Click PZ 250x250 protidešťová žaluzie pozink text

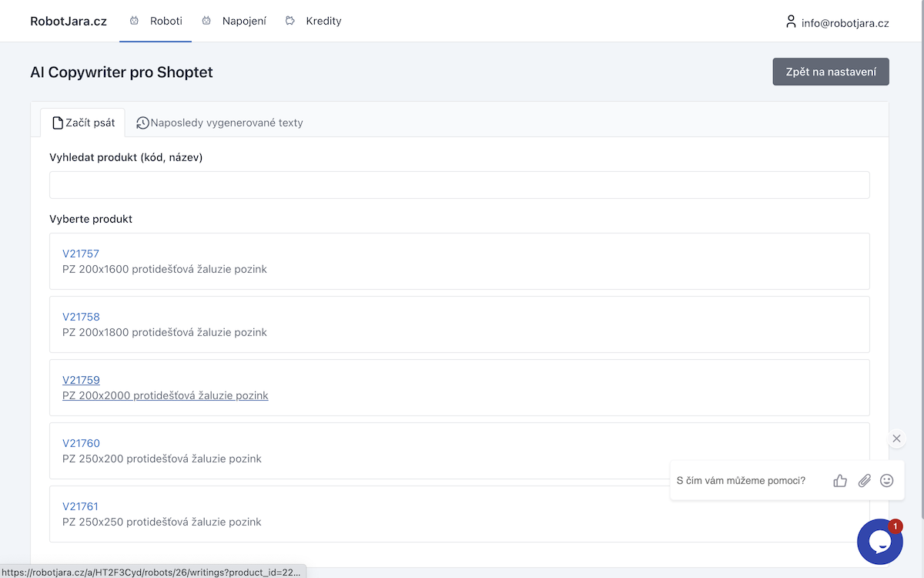(x=162, y=522)
